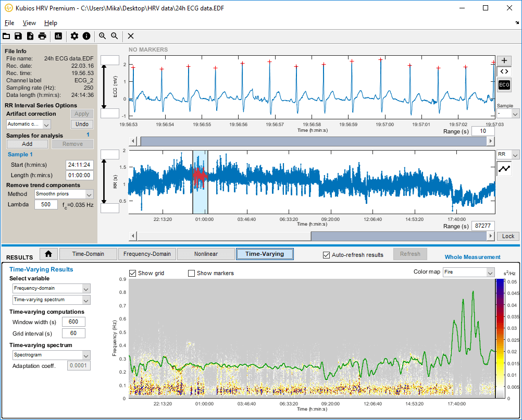Click the open file folder icon
The image size is (522, 420).
coord(6,36)
